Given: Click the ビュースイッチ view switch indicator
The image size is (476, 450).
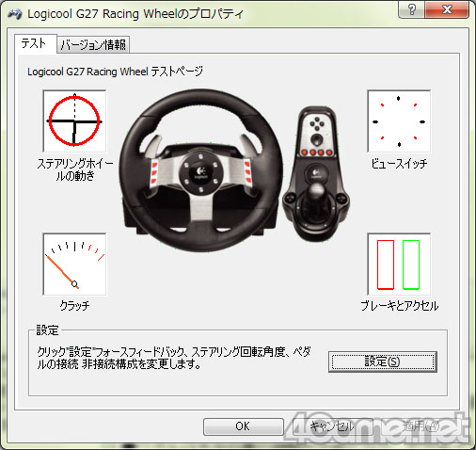Looking at the screenshot, I should [399, 121].
